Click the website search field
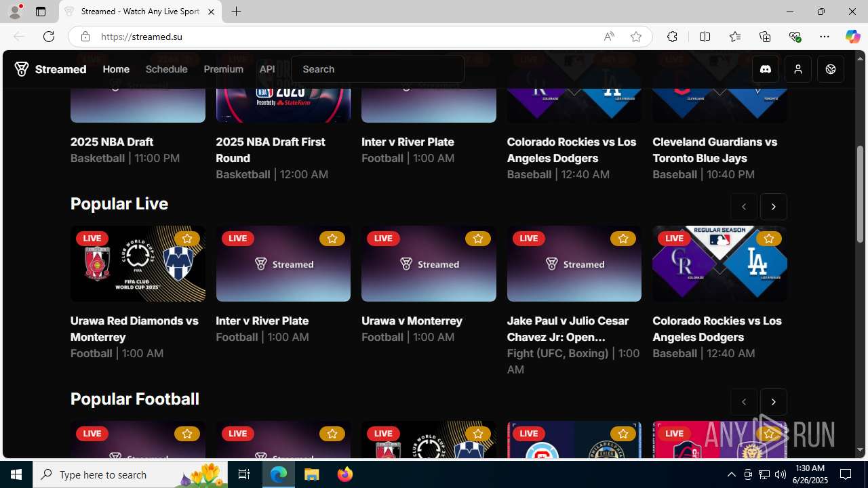Viewport: 868px width, 488px height. point(378,69)
